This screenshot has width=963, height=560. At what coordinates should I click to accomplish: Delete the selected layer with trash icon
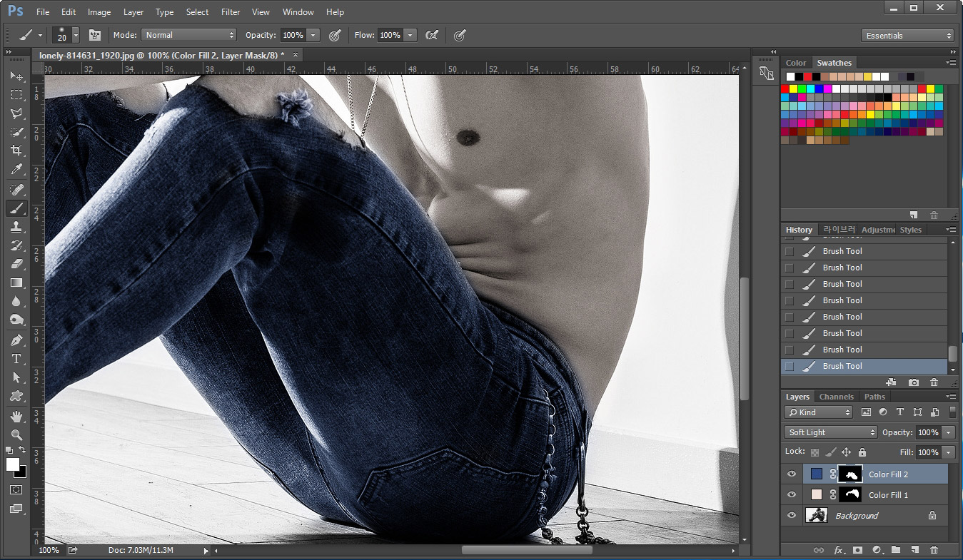pos(934,550)
